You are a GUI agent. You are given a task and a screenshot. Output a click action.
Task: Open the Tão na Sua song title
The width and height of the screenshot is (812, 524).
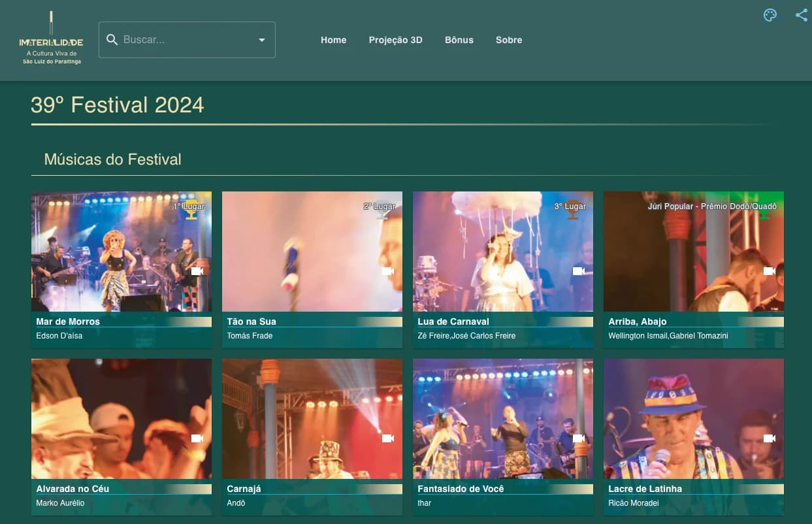pyautogui.click(x=252, y=321)
